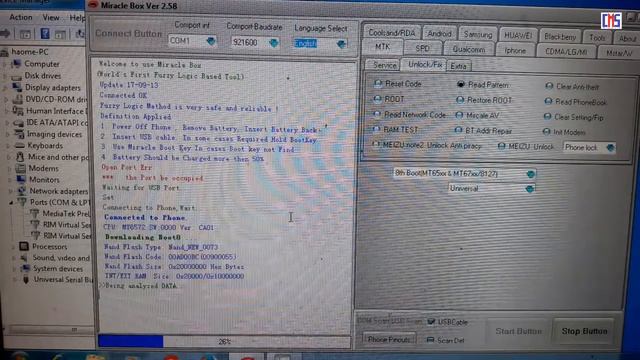Toggle the USBCable checkbox
Image resolution: width=640 pixels, height=360 pixels.
(x=431, y=322)
